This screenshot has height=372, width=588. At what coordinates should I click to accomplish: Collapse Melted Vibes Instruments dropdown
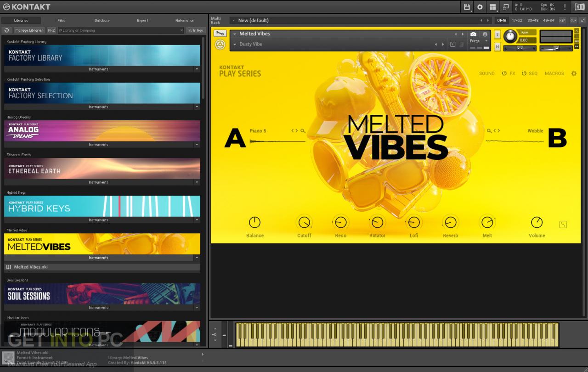(x=197, y=258)
